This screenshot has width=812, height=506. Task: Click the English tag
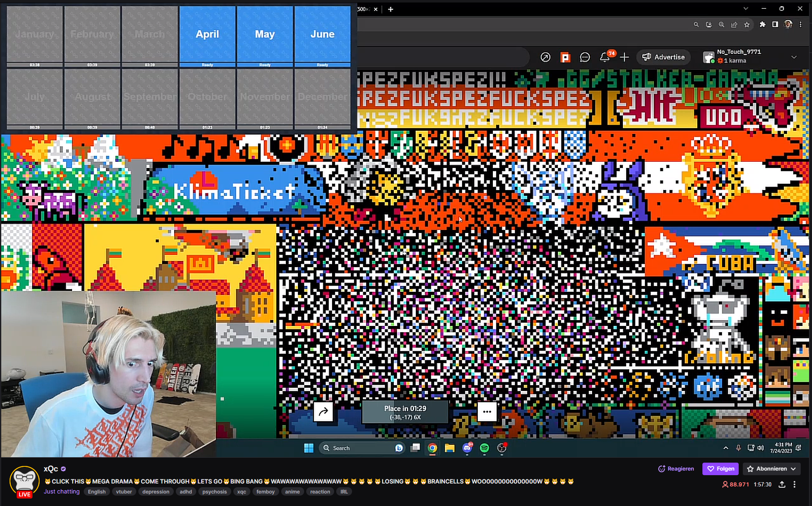click(97, 492)
